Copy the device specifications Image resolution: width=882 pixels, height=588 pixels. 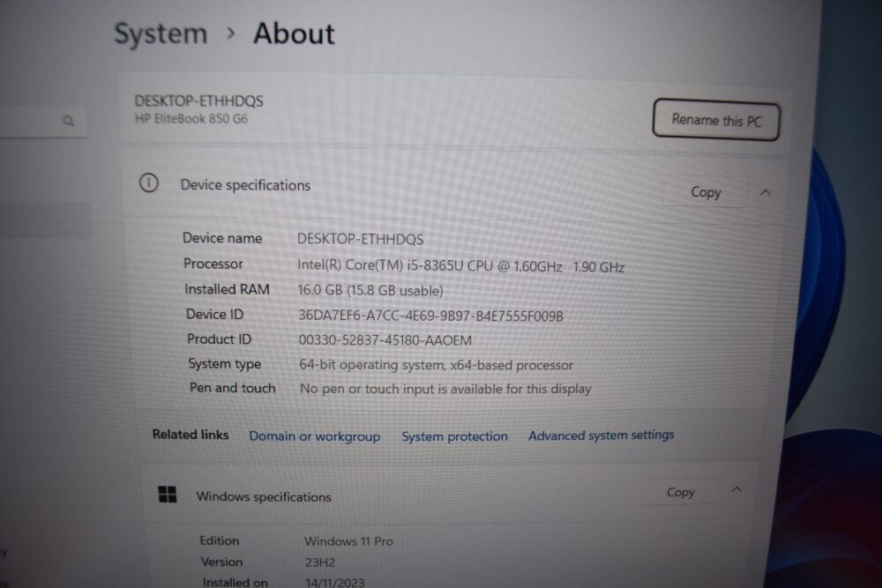point(706,192)
